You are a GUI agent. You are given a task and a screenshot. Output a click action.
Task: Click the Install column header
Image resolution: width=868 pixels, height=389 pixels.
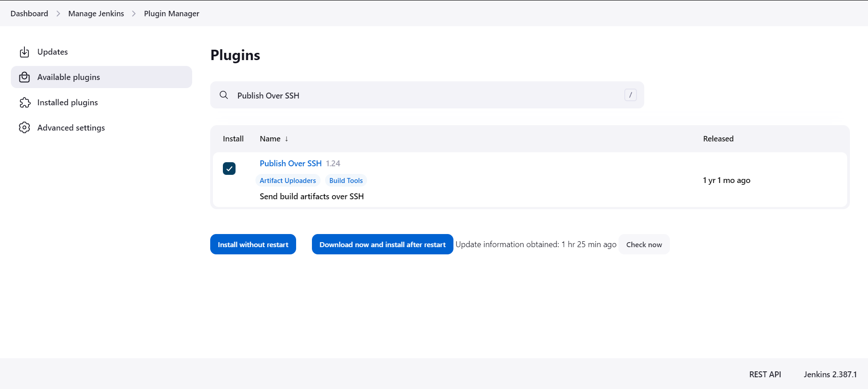click(233, 139)
